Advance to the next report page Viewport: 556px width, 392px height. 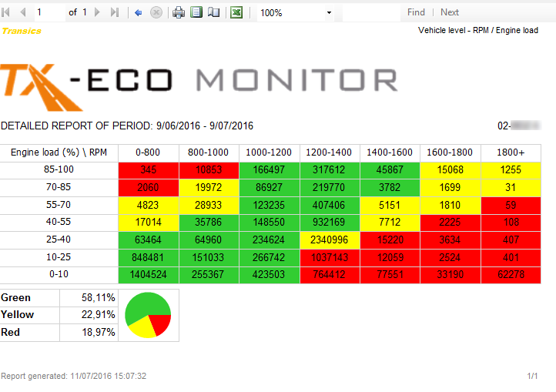(x=99, y=12)
